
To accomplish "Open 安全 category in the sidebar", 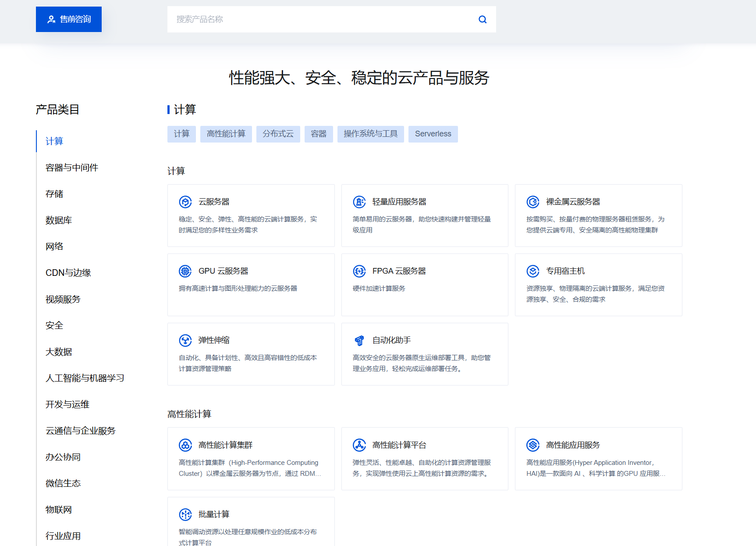I will point(54,325).
